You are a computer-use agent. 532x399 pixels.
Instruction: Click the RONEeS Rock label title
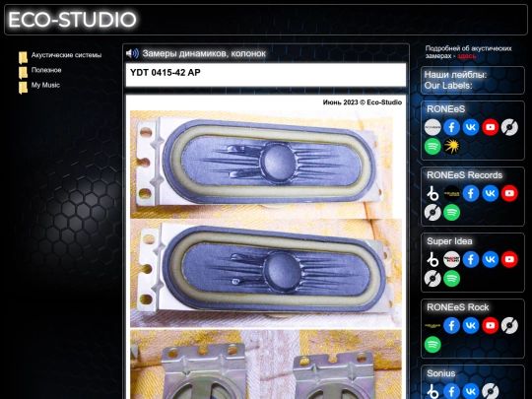(x=458, y=307)
